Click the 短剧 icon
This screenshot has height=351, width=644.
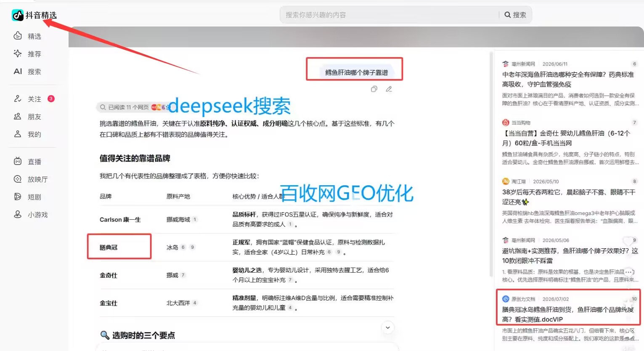18,197
